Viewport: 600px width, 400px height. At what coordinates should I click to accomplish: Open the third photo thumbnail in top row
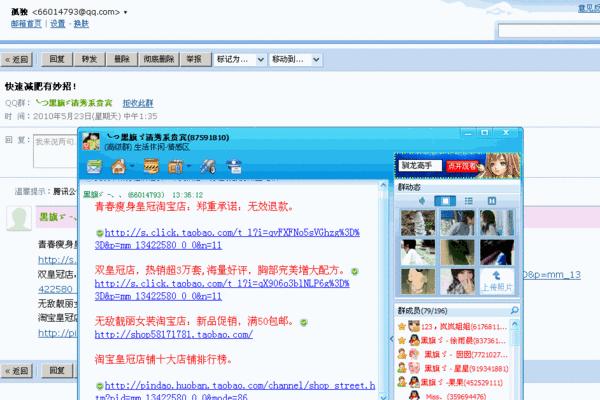[497, 223]
